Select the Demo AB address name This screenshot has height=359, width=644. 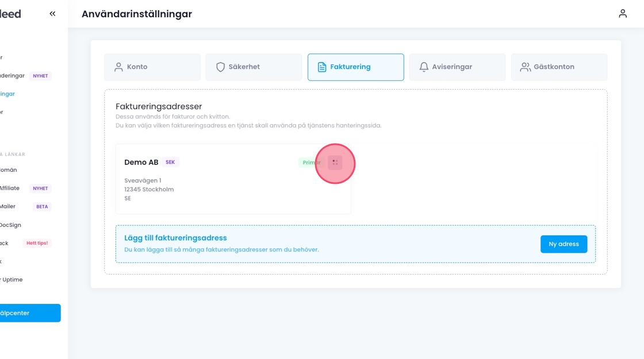141,163
